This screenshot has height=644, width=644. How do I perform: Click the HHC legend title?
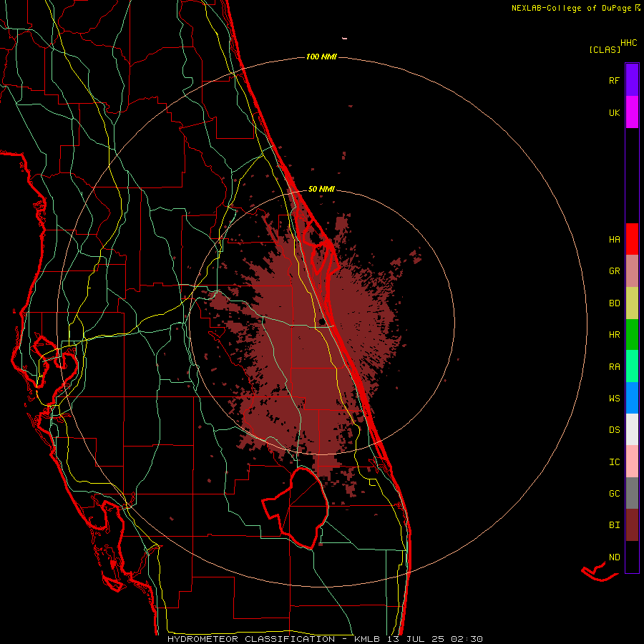629,43
